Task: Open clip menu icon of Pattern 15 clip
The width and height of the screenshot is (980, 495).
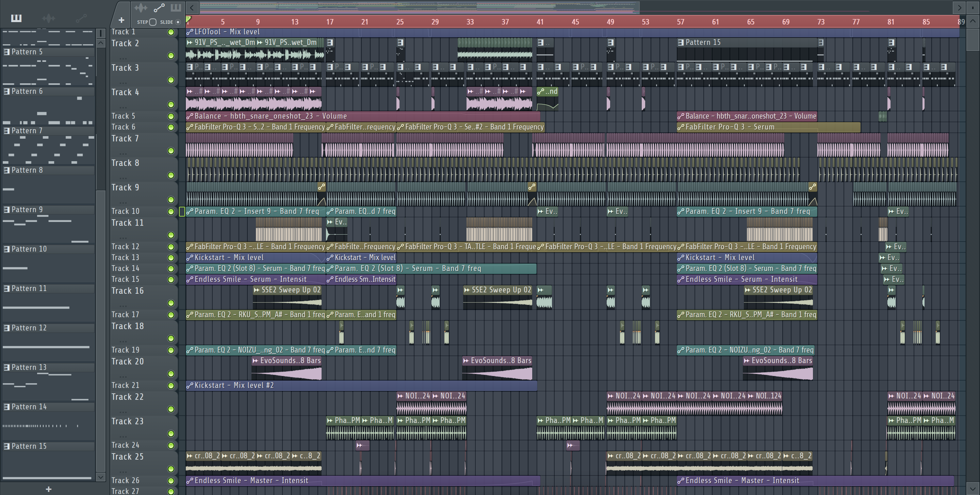Action: tap(681, 42)
